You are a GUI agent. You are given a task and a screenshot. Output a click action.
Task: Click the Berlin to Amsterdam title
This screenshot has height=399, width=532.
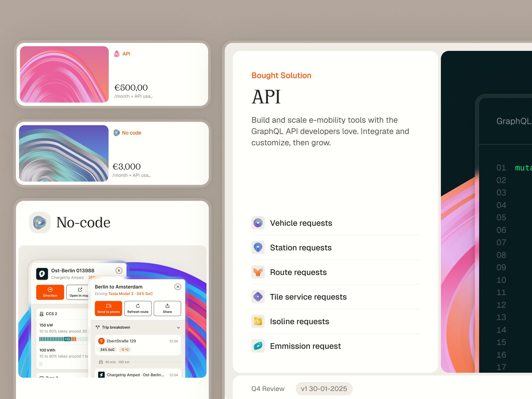coord(119,287)
